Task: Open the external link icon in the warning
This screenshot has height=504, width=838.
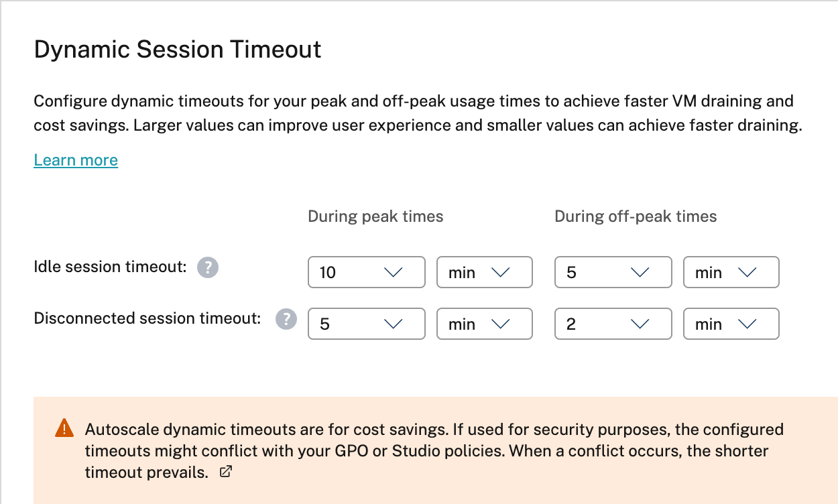Action: (226, 472)
